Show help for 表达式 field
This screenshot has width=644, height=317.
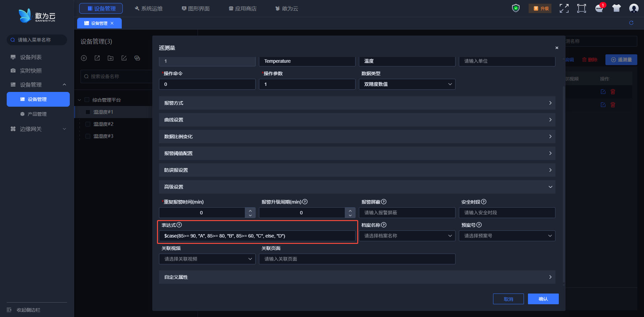(179, 225)
